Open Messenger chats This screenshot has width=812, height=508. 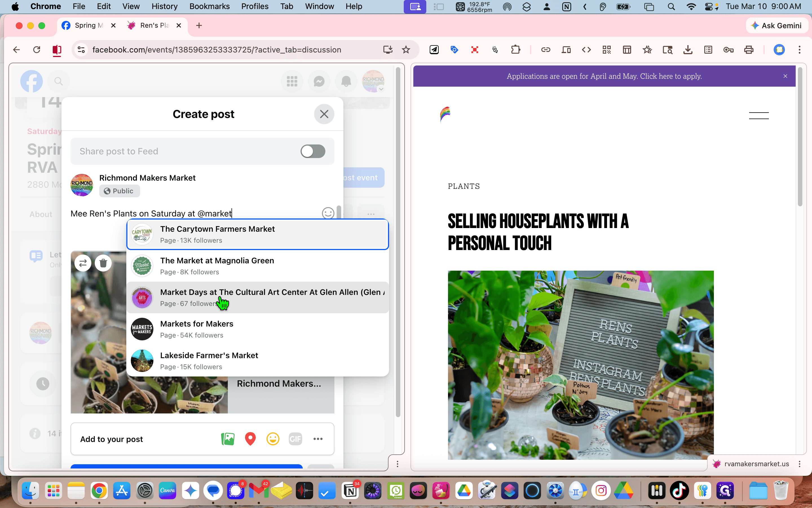coord(319,81)
